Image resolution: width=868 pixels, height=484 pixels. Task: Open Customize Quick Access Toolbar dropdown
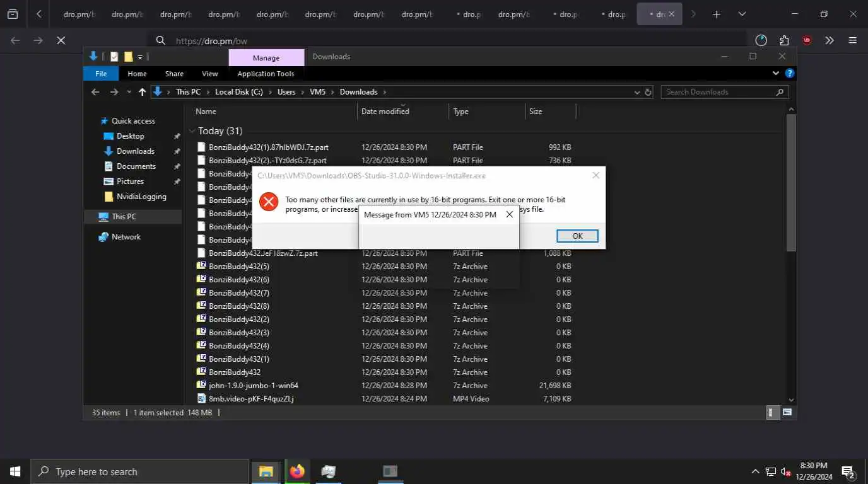point(140,57)
